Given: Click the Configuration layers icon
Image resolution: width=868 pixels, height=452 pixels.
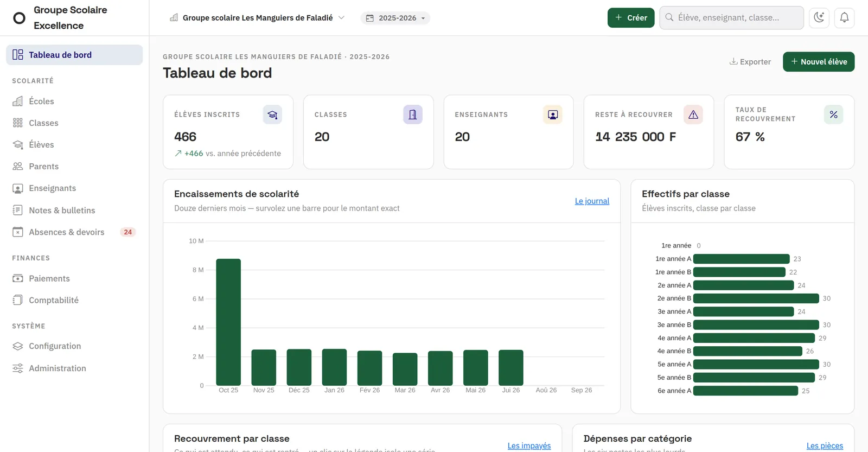Looking at the screenshot, I should [18, 346].
